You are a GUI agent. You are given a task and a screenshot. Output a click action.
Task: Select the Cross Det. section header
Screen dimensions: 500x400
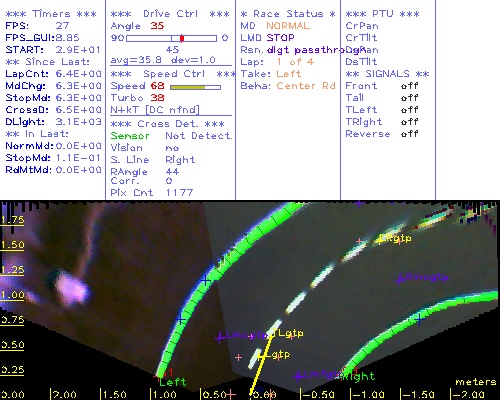pyautogui.click(x=167, y=124)
